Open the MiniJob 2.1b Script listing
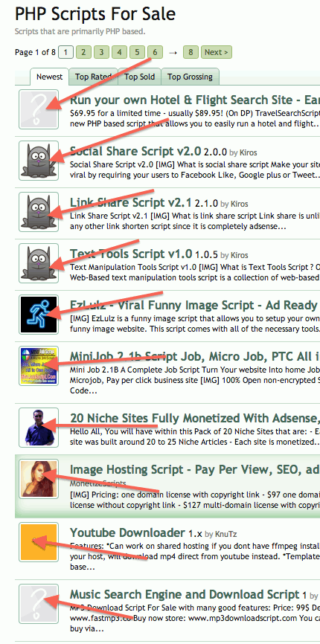The width and height of the screenshot is (320, 644). point(195,356)
